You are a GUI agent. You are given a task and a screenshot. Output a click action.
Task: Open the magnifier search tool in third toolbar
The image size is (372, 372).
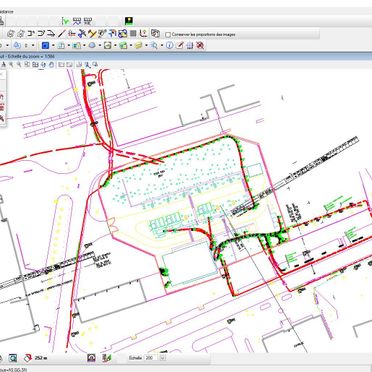(x=154, y=45)
